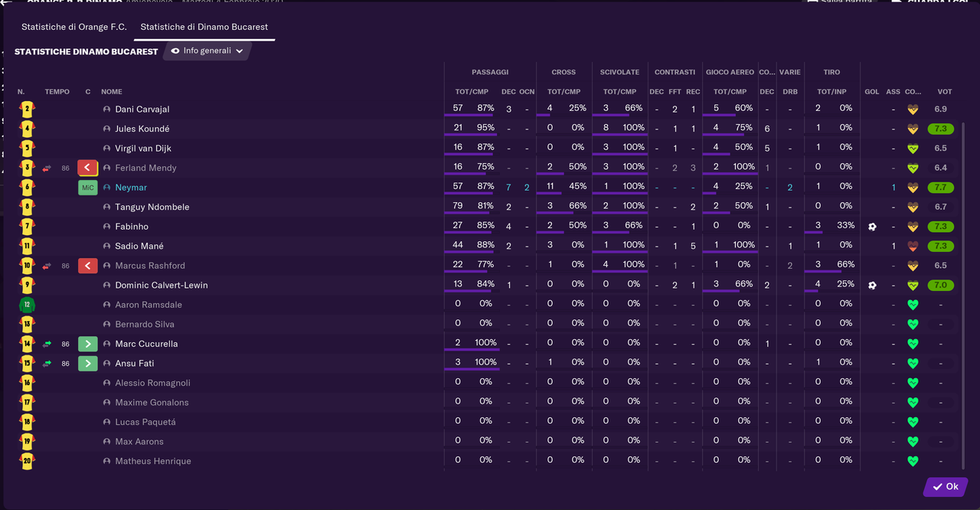Confirm with the Ok button
Viewport: 980px width, 510px height.
(946, 486)
